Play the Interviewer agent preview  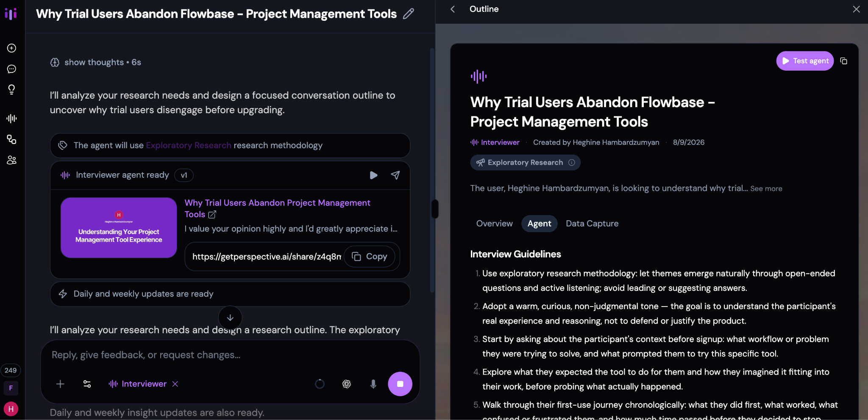373,175
